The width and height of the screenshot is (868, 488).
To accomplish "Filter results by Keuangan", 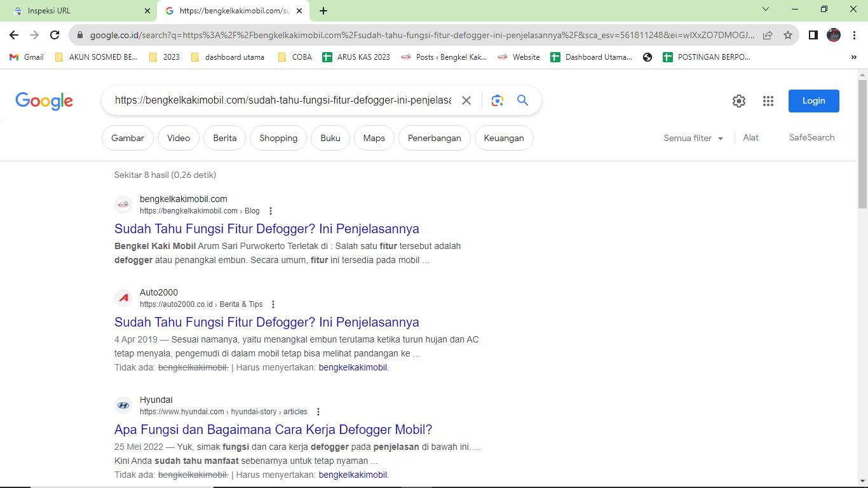I will 504,138.
